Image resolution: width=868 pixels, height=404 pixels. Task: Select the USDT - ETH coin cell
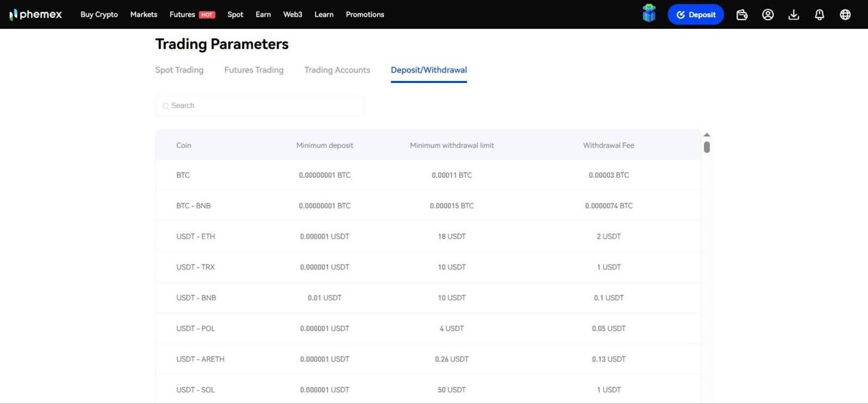click(x=195, y=236)
